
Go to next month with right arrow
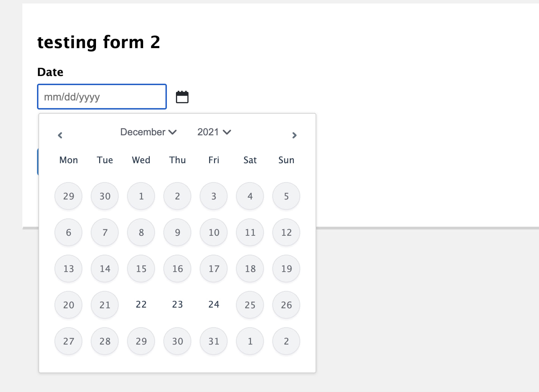pos(294,135)
